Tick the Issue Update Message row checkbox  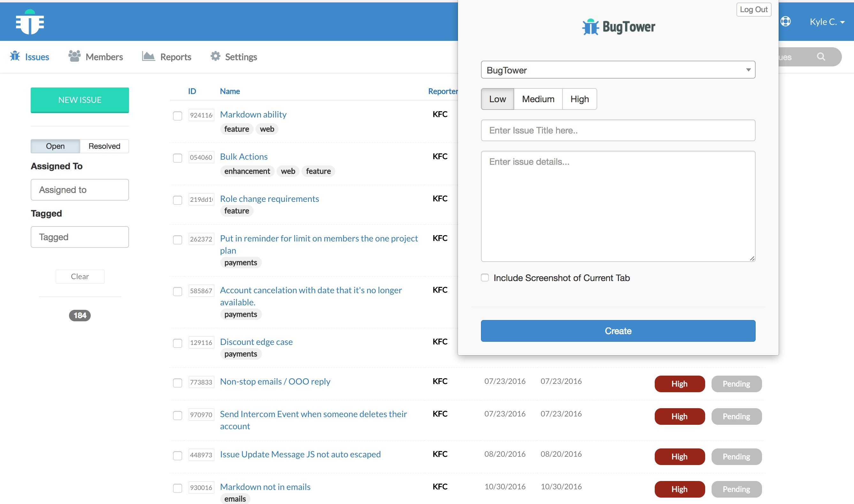pyautogui.click(x=178, y=455)
